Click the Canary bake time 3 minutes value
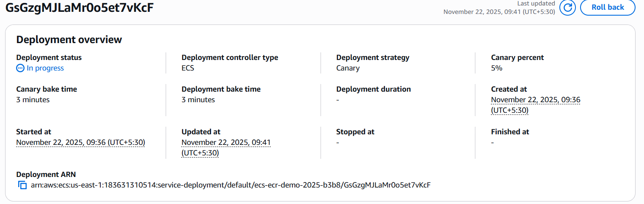 (x=33, y=100)
